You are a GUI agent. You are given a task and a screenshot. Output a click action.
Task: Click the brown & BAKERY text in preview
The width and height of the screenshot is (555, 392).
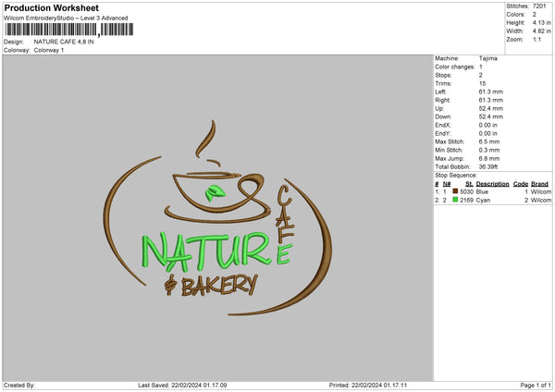point(211,285)
